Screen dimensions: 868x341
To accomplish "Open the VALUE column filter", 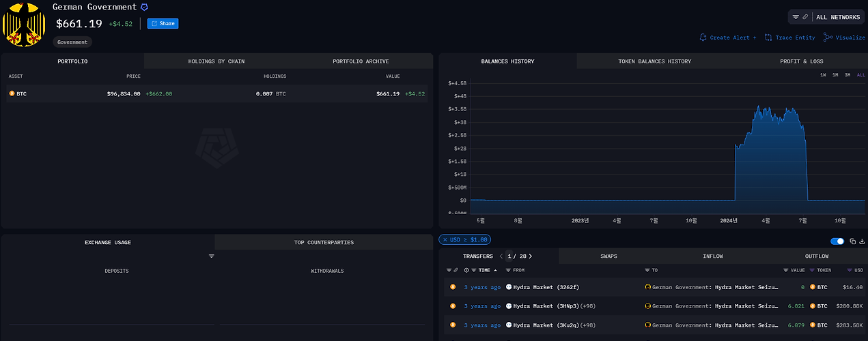I will tap(786, 270).
